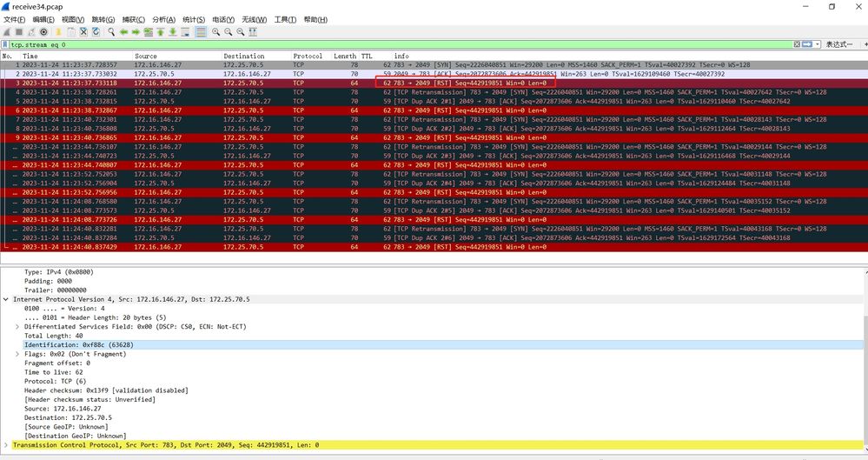Click the zoom out icon
The height and width of the screenshot is (460, 868).
point(228,32)
